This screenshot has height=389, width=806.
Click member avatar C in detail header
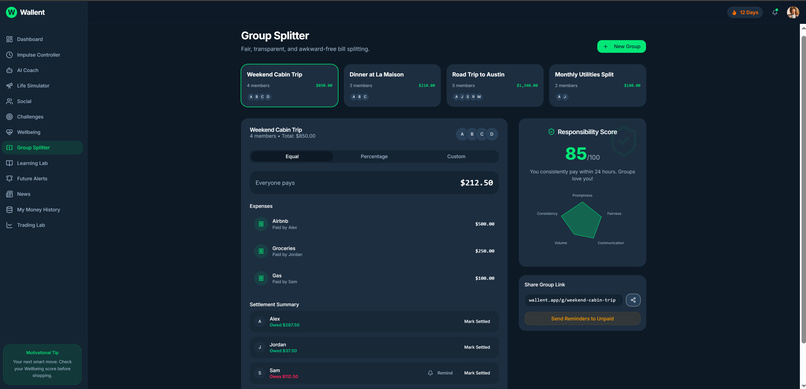click(x=482, y=134)
